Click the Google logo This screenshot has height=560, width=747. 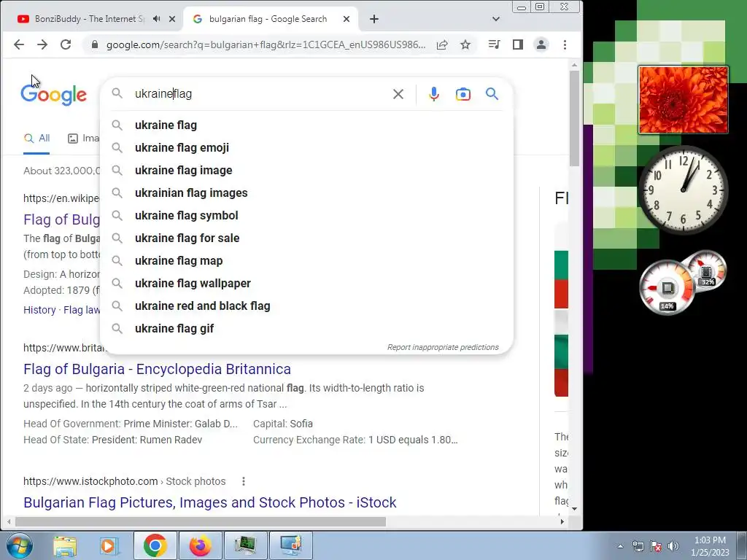pos(54,94)
